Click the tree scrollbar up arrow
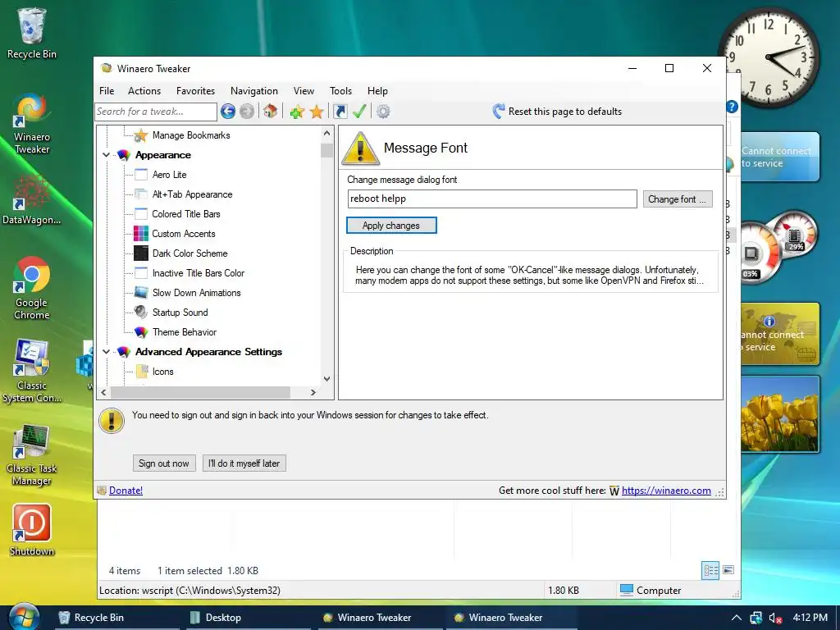Viewport: 840px width, 630px height. point(326,132)
